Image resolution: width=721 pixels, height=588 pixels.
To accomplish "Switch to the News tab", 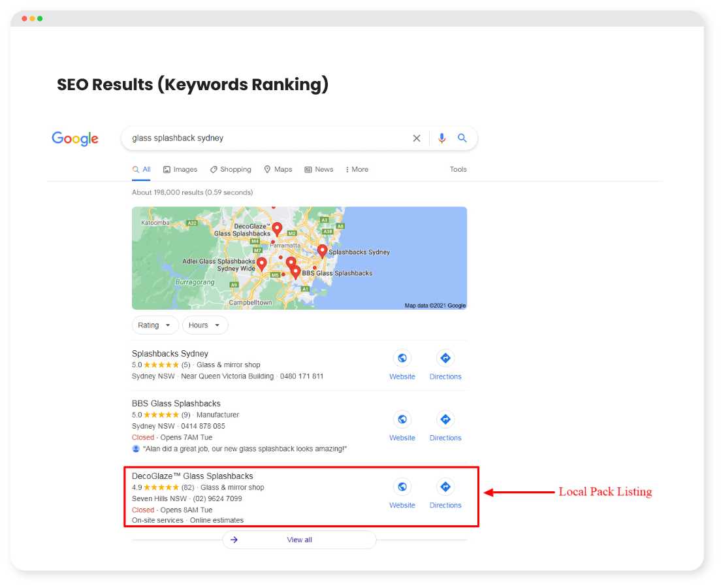I will 319,169.
